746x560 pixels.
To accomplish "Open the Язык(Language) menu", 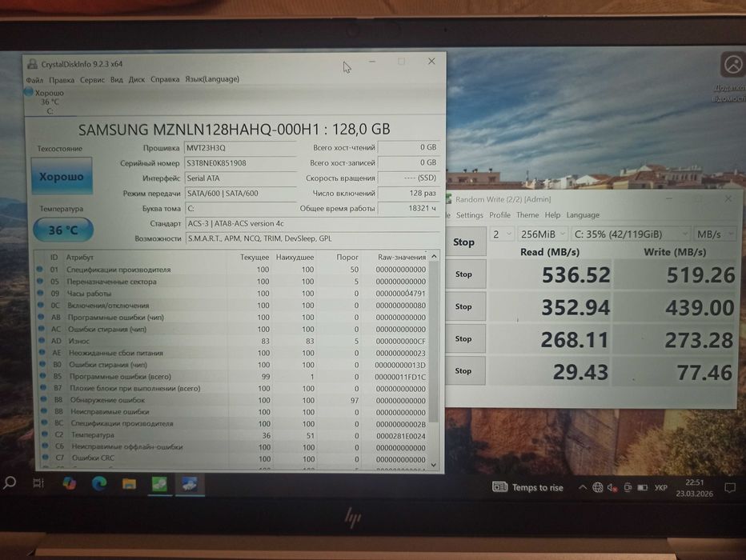I will (212, 79).
